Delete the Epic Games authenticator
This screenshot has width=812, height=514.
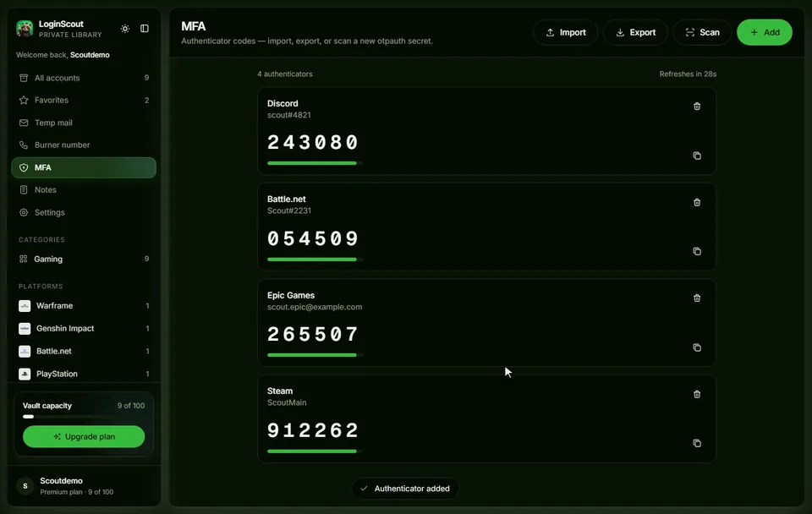[697, 298]
